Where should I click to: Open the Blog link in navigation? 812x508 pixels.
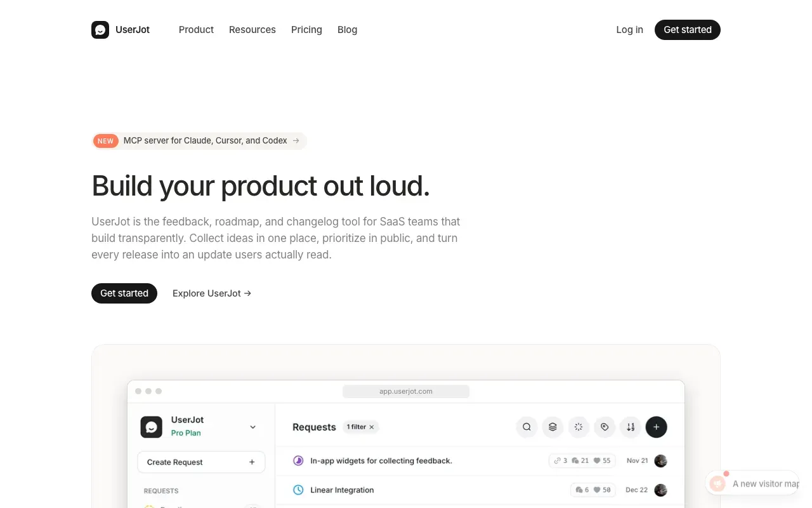(x=347, y=30)
